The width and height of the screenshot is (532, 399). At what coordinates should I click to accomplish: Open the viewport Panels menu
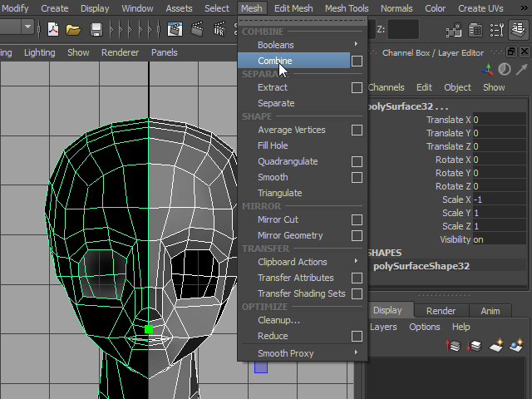point(165,52)
